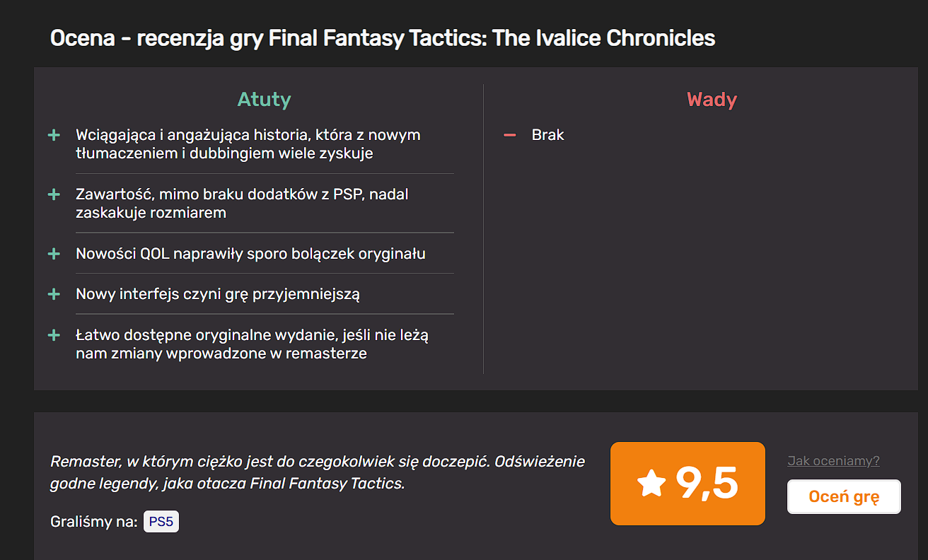Click the pro text about missing PSP extras

tap(242, 203)
